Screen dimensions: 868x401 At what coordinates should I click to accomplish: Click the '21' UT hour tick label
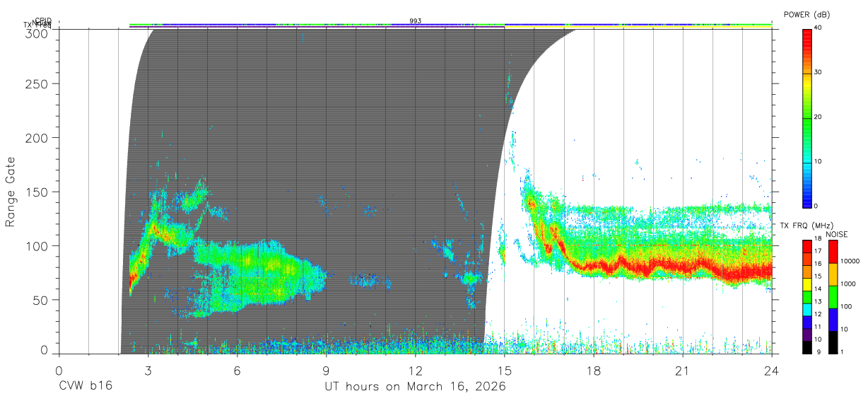coord(683,371)
